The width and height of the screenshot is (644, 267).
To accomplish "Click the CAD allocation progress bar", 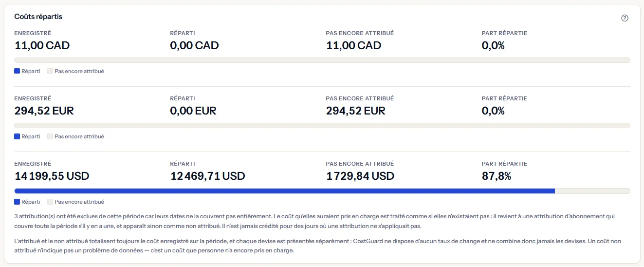I will (x=322, y=60).
